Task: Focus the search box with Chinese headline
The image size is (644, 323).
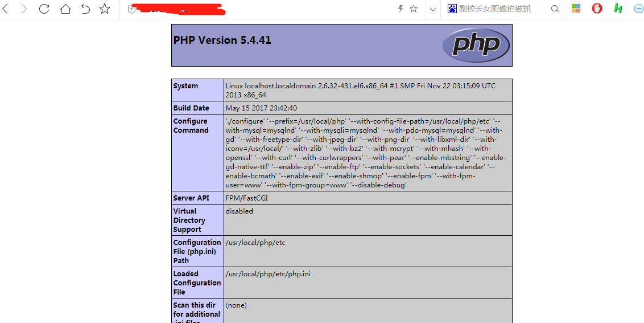Action: point(495,9)
